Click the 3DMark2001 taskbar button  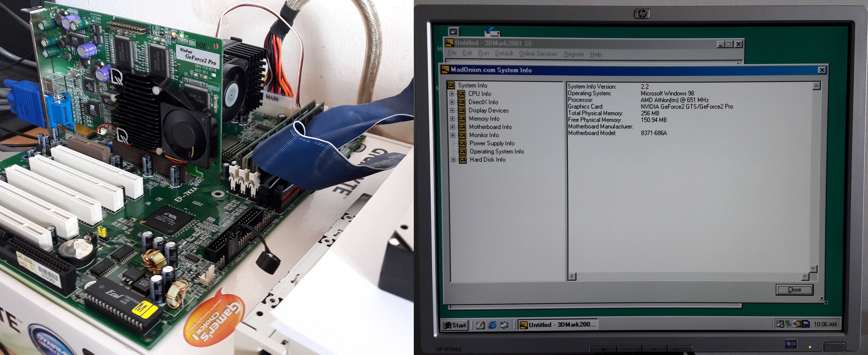coord(558,325)
